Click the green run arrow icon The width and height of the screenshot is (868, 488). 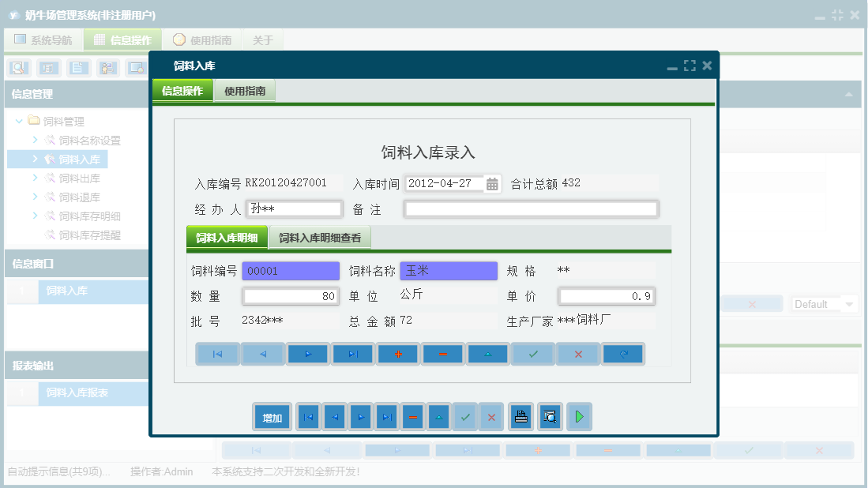click(x=578, y=416)
